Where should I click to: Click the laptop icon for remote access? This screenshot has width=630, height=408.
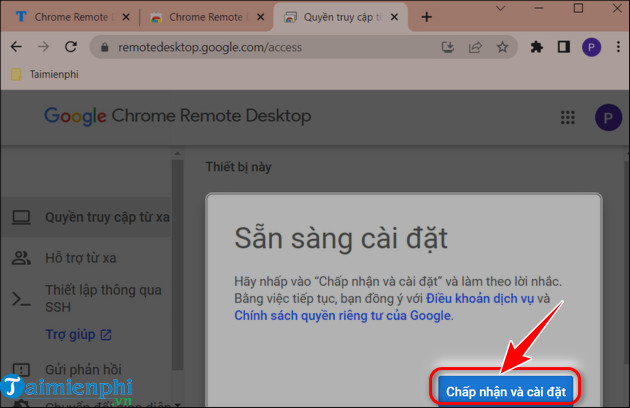[x=21, y=217]
